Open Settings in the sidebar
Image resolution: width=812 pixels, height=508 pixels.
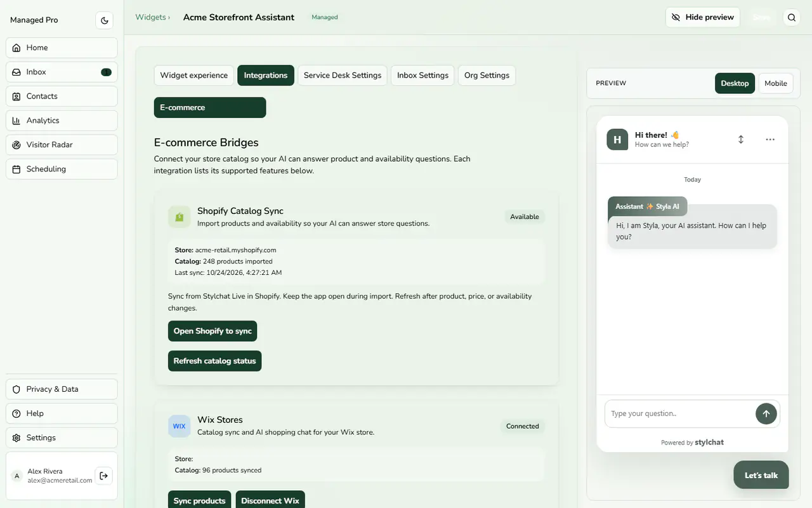[62, 438]
